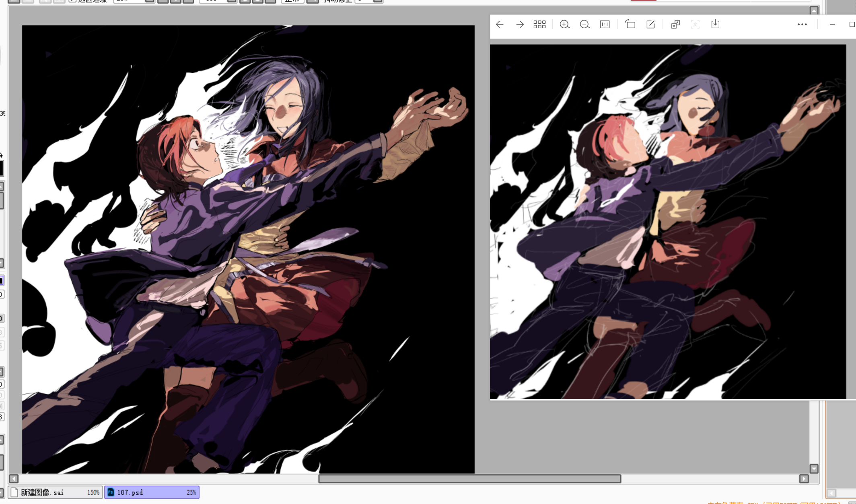This screenshot has width=856, height=504.
Task: Click the canvas horizontal scrollbar thumb
Action: pyautogui.click(x=470, y=479)
